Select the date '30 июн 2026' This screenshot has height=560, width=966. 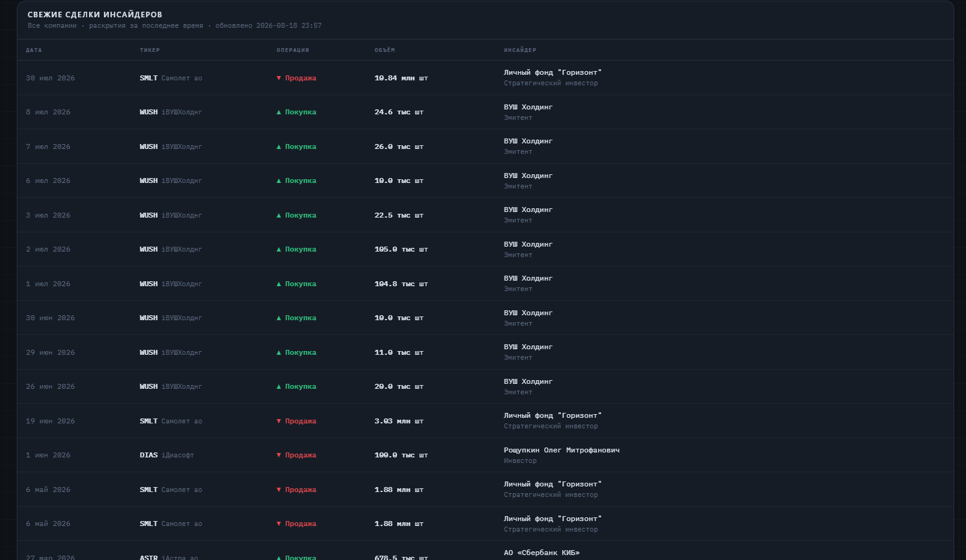(x=50, y=318)
